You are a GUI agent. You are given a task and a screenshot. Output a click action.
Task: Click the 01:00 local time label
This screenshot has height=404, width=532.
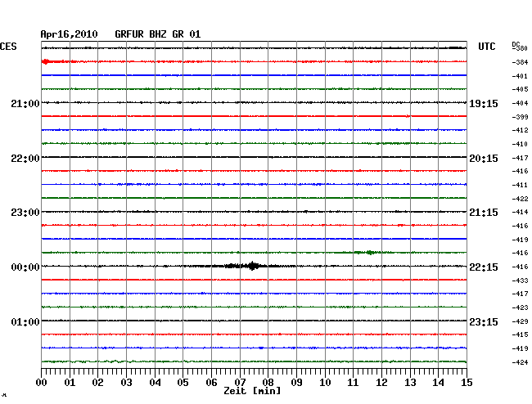pyautogui.click(x=25, y=321)
